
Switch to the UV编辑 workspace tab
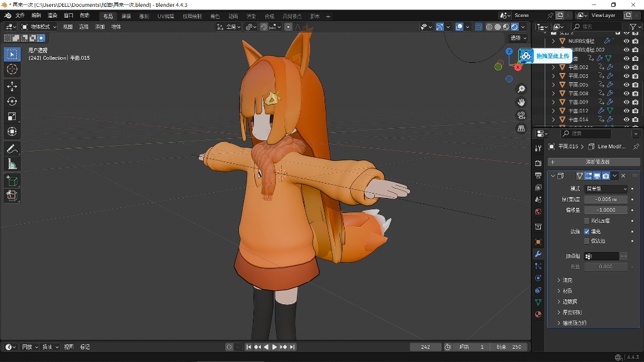pos(165,16)
